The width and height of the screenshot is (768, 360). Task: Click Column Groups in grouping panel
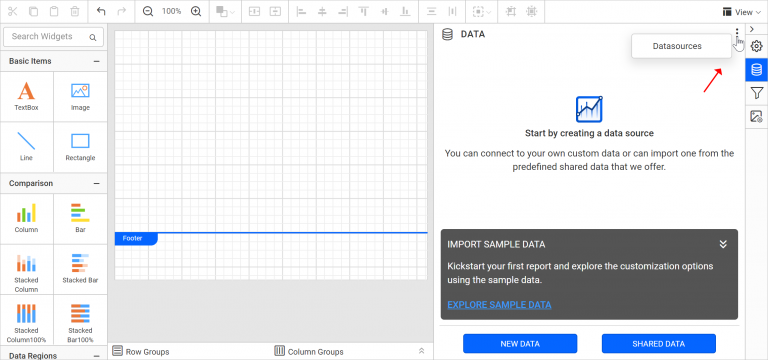click(x=309, y=352)
